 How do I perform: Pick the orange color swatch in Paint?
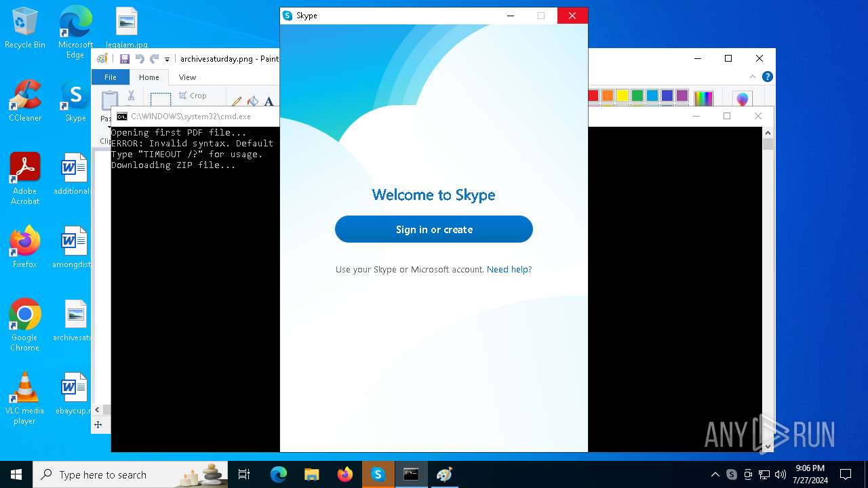(x=608, y=96)
